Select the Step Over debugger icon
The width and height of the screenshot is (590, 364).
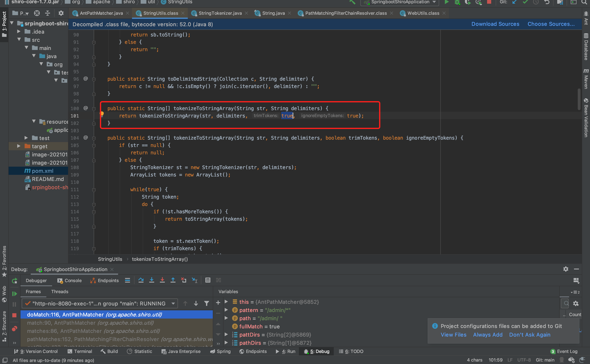(141, 280)
